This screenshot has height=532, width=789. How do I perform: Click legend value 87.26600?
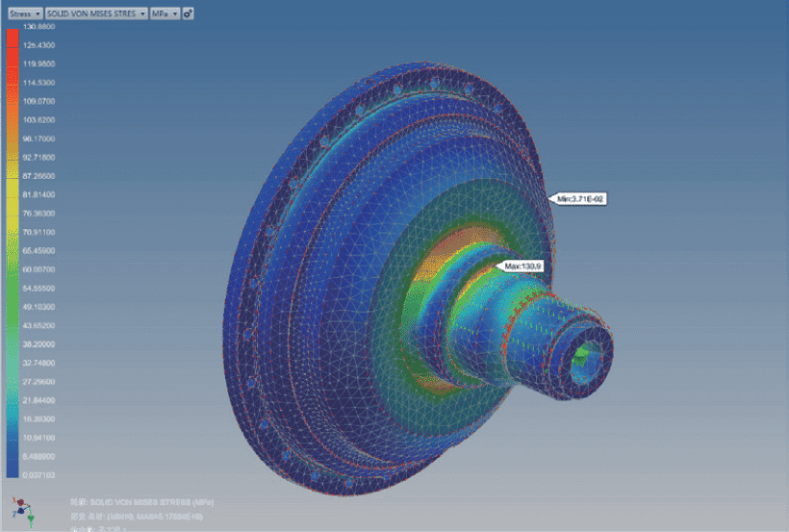[38, 176]
